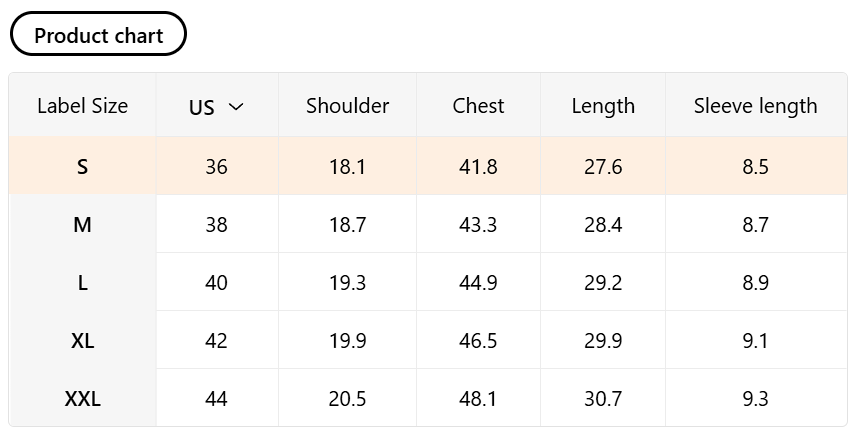Select the XXL size row label
This screenshot has width=856, height=433.
pos(82,399)
